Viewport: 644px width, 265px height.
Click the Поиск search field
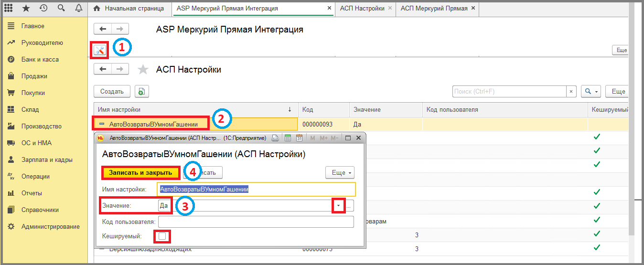(509, 92)
